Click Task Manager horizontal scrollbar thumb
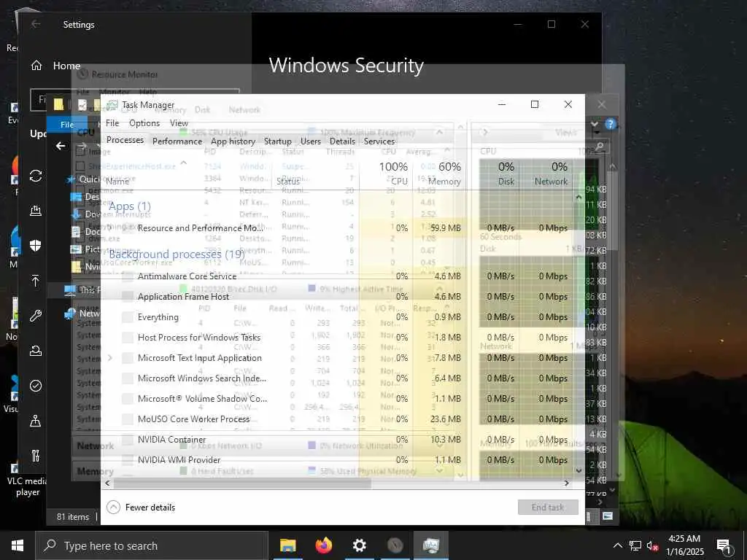The width and height of the screenshot is (747, 560). tap(242, 483)
